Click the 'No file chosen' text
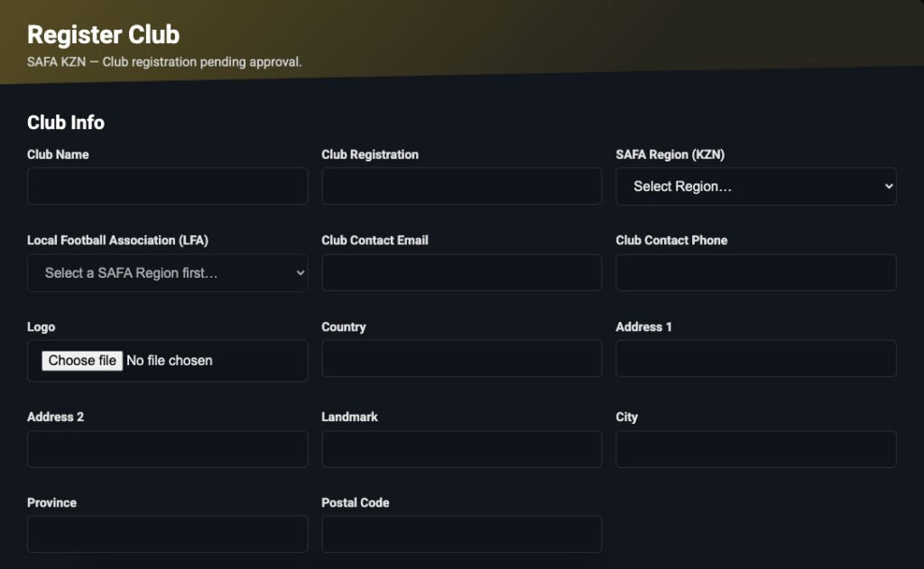The image size is (924, 569). tap(170, 361)
